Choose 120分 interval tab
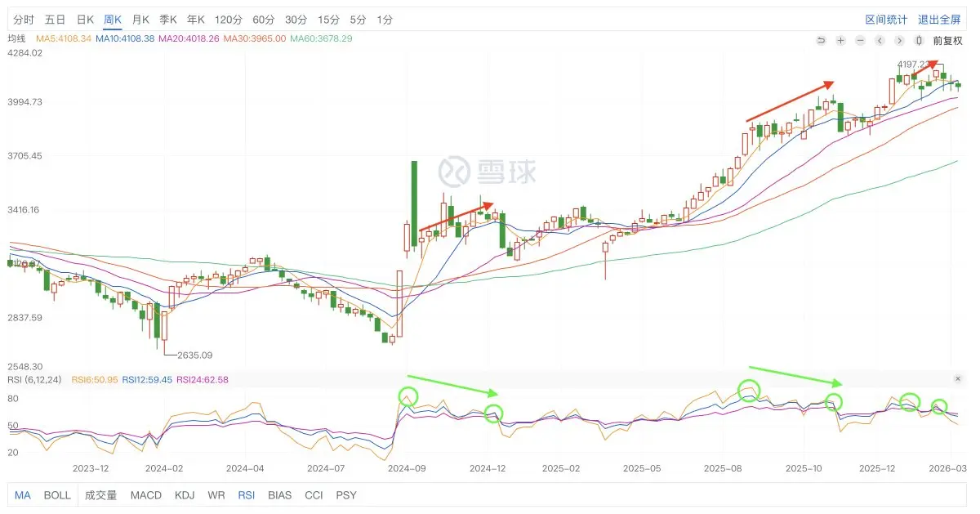 coord(229,19)
